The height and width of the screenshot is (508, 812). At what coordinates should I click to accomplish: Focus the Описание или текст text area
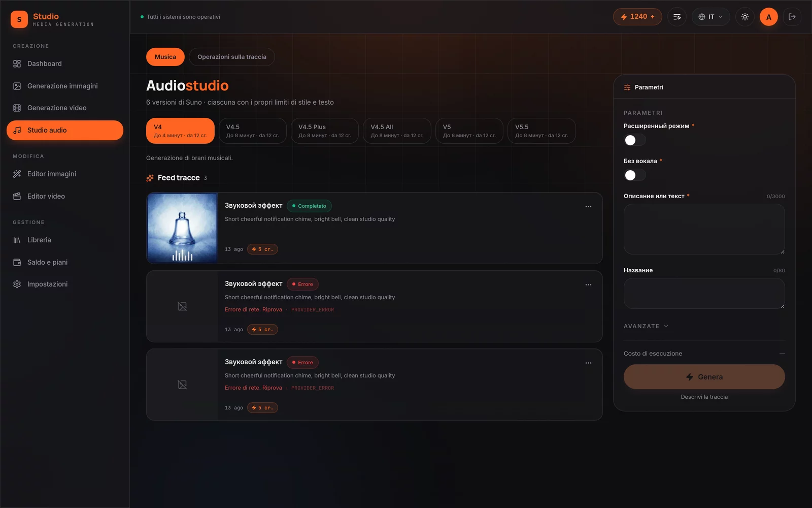704,229
